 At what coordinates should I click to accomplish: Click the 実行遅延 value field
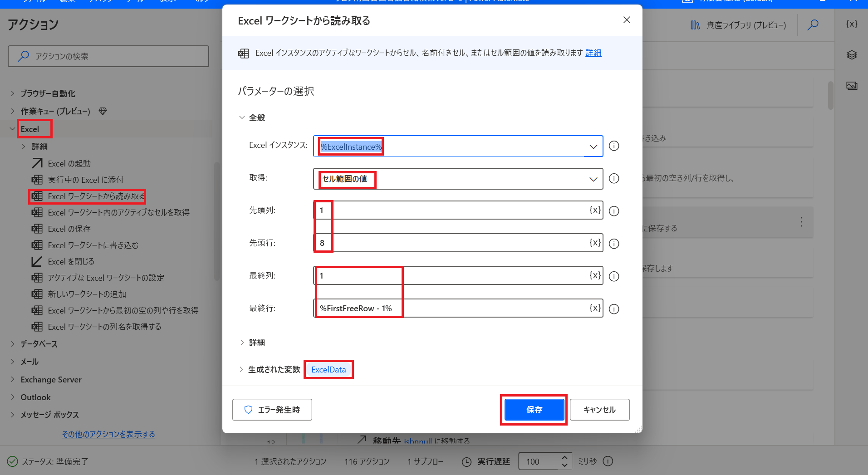click(x=540, y=461)
